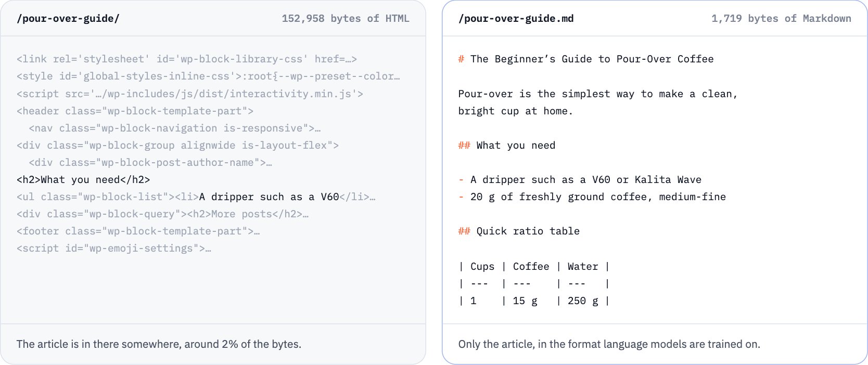868x365 pixels.
Task: Click the Markdown heading 'The Beginner's Guide to Pour-Over Coffee'
Action: 586,59
